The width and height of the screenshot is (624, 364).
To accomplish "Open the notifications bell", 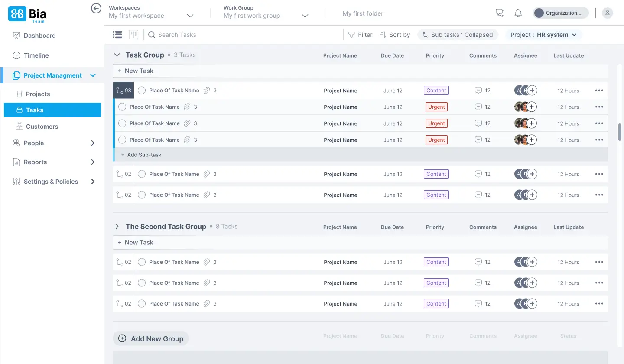I will tap(518, 13).
